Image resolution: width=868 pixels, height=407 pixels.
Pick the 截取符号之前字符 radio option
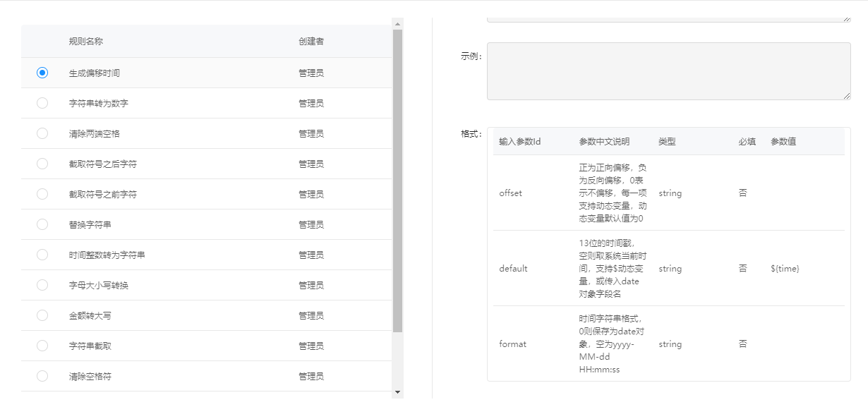(x=42, y=194)
